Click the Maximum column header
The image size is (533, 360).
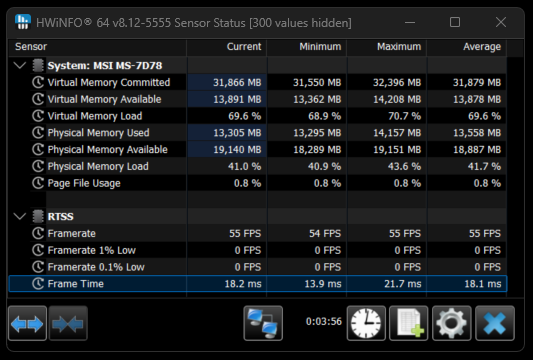pyautogui.click(x=386, y=47)
